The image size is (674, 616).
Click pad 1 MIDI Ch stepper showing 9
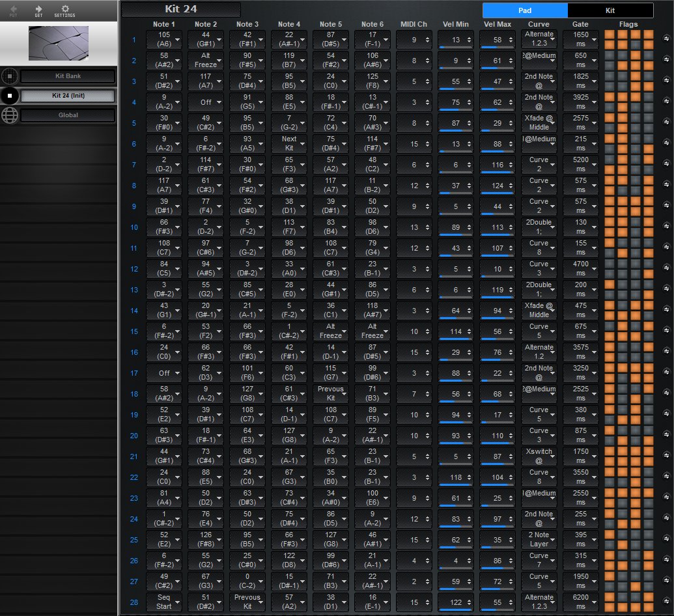414,40
